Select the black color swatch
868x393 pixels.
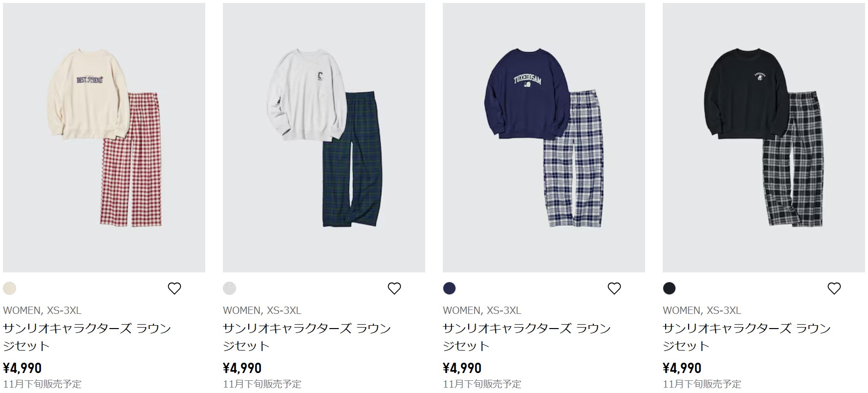pos(670,289)
